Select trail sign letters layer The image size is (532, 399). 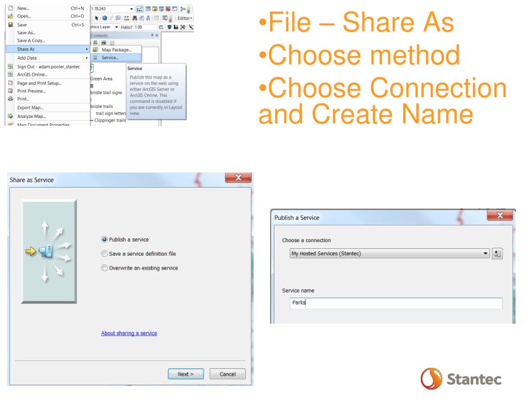(111, 113)
